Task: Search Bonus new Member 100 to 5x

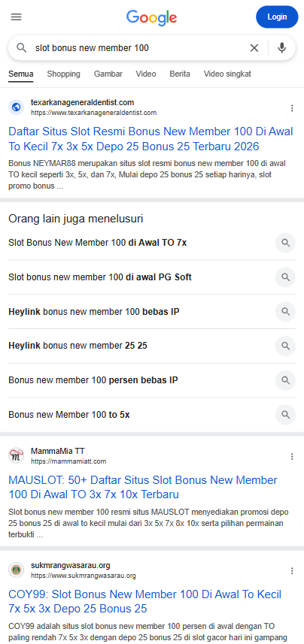Action: coord(69,415)
